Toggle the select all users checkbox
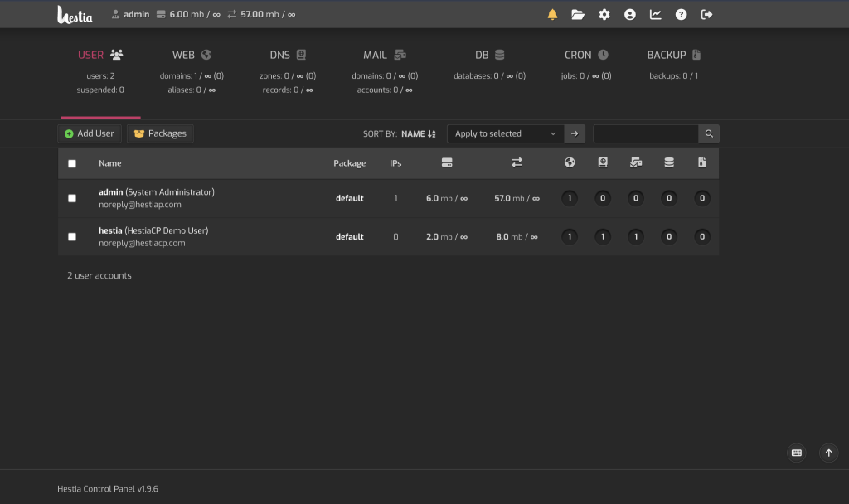 tap(72, 163)
